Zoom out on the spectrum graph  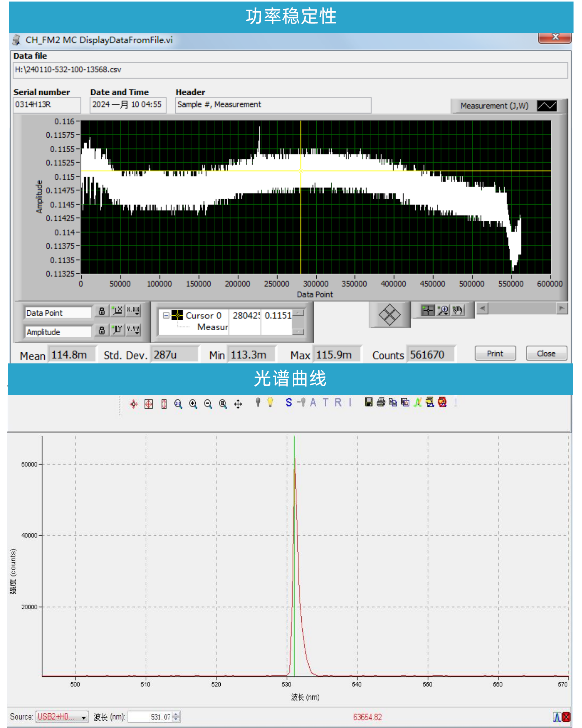coord(208,404)
